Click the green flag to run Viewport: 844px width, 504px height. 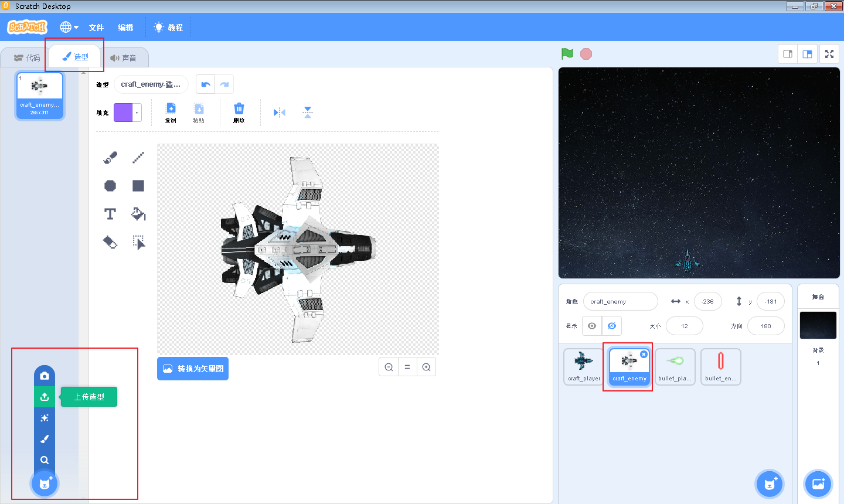point(567,54)
